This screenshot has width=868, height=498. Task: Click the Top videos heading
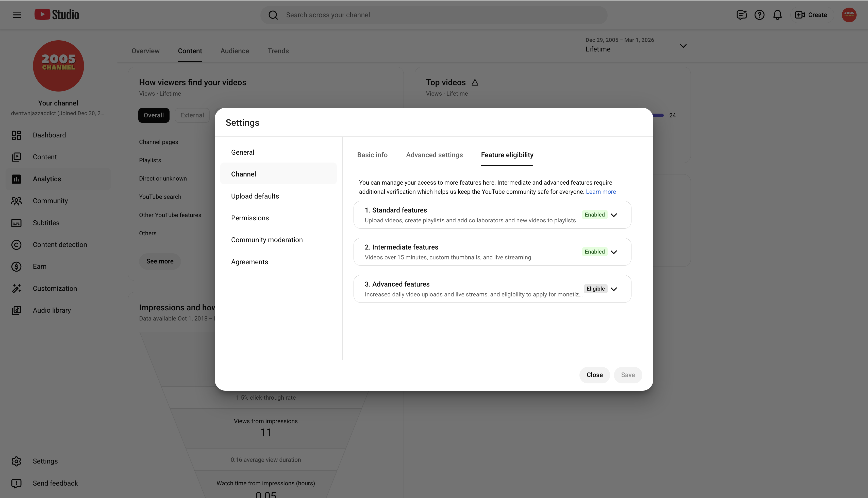(446, 82)
